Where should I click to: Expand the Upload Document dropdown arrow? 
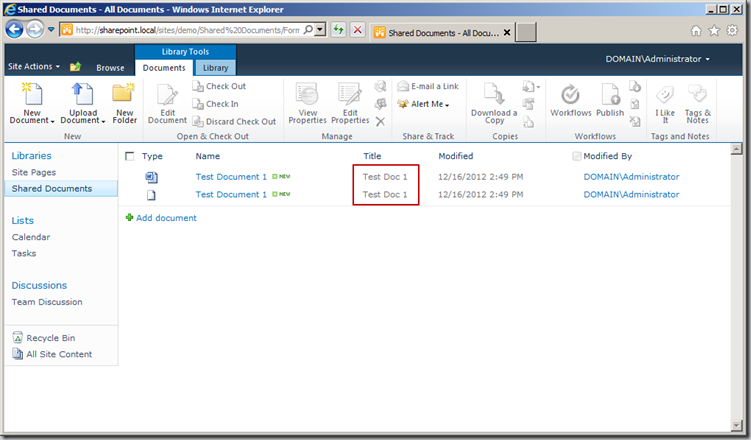point(103,122)
